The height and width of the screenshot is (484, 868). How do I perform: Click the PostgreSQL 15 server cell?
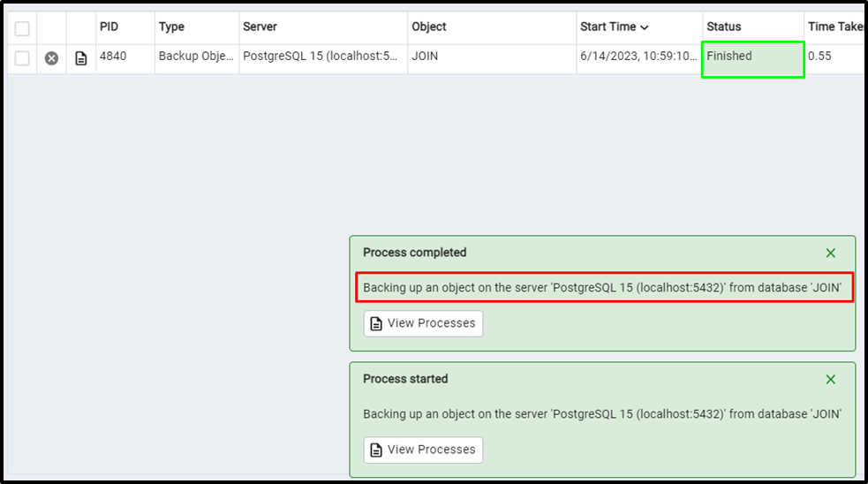(323, 58)
